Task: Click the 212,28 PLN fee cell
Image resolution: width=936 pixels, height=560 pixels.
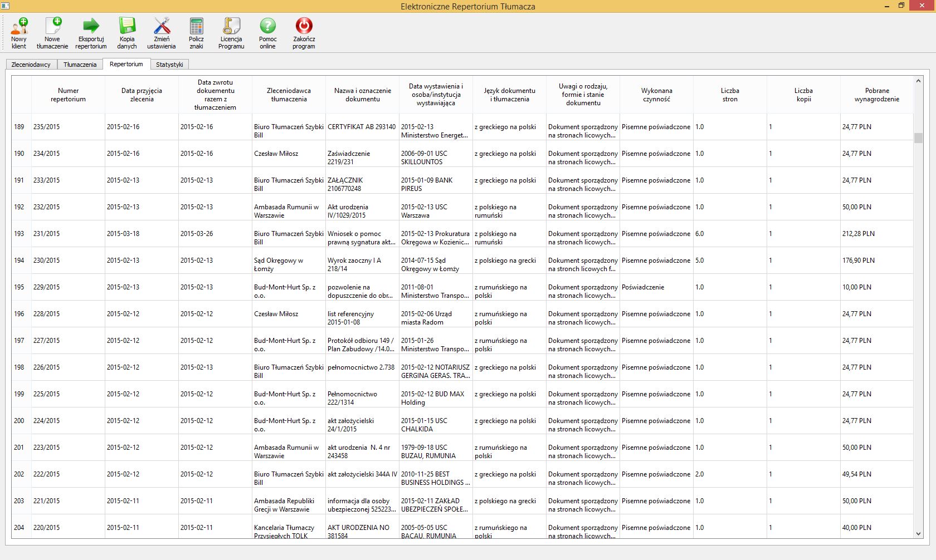Action: point(877,234)
